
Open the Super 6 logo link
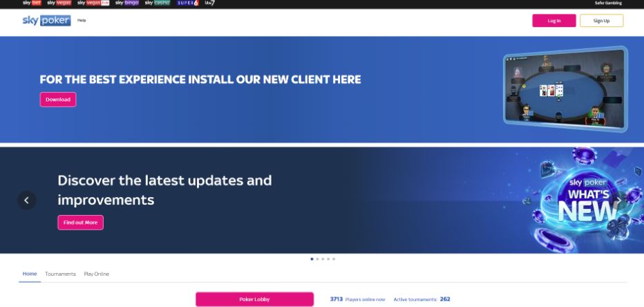coord(188,3)
